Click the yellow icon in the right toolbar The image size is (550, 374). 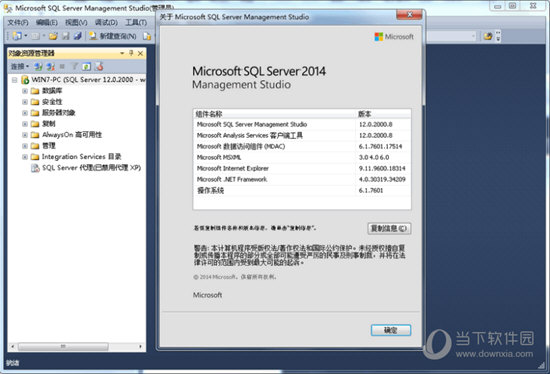pyautogui.click(x=488, y=36)
